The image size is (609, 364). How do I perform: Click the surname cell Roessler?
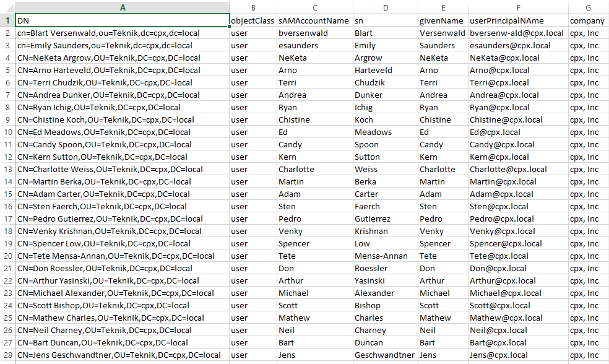[386, 268]
